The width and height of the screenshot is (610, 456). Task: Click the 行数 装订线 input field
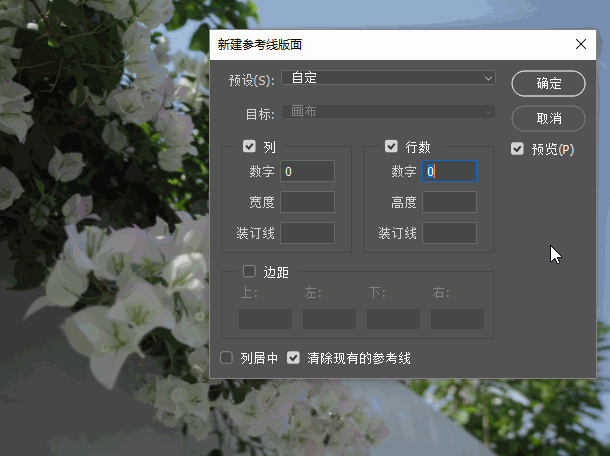449,233
